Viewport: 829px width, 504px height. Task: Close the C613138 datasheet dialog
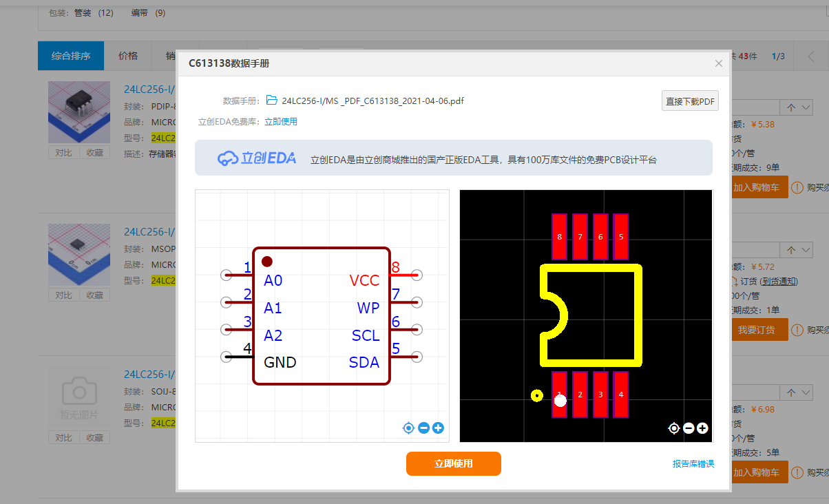[x=719, y=63]
